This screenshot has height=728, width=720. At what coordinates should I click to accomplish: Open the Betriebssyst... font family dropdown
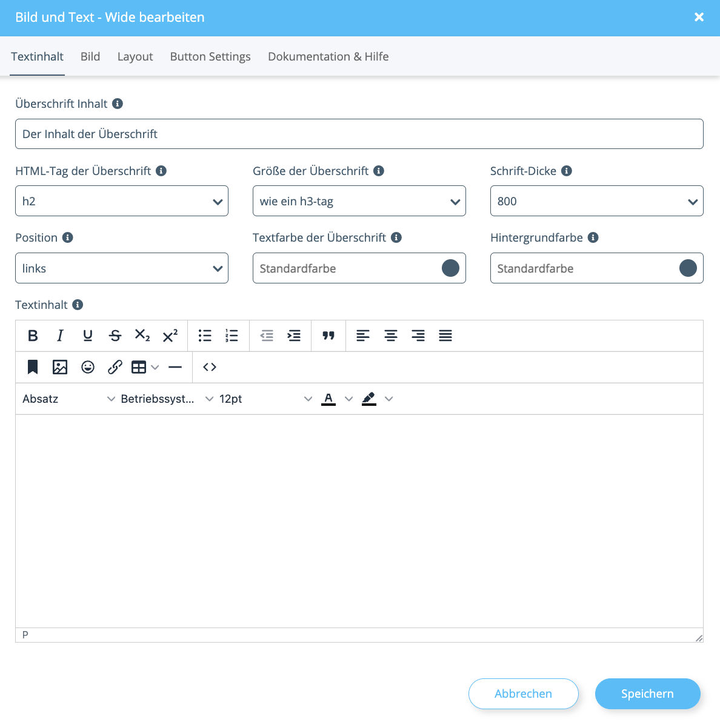(167, 399)
